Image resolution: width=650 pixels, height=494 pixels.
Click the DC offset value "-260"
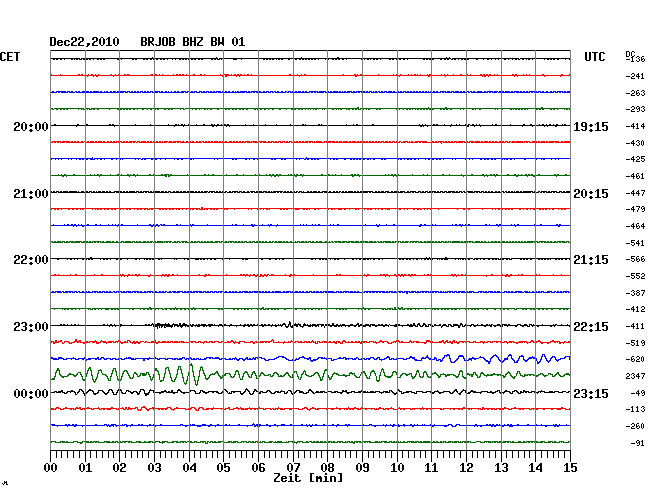coord(635,426)
